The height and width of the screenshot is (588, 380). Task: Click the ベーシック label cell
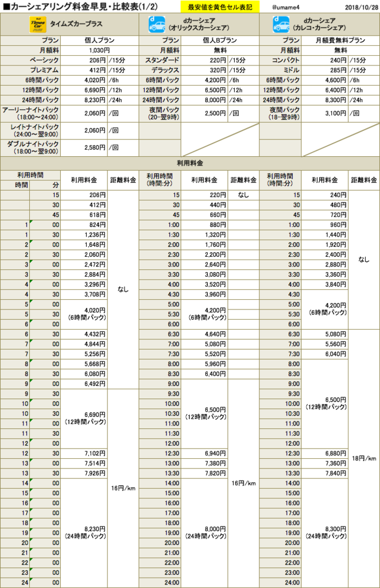click(30, 60)
